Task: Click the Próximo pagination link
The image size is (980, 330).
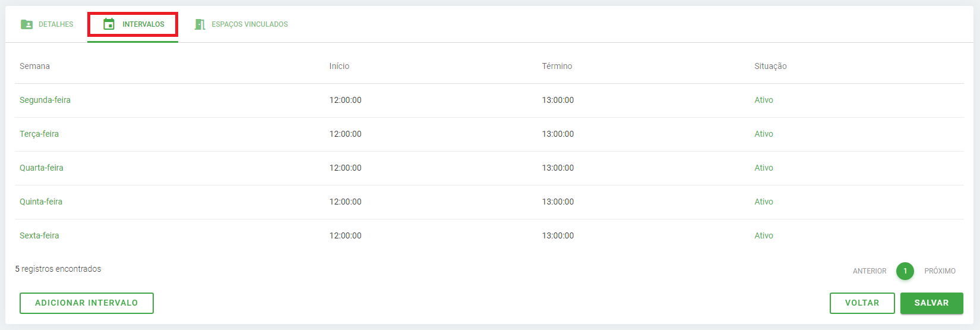Action: (x=940, y=271)
